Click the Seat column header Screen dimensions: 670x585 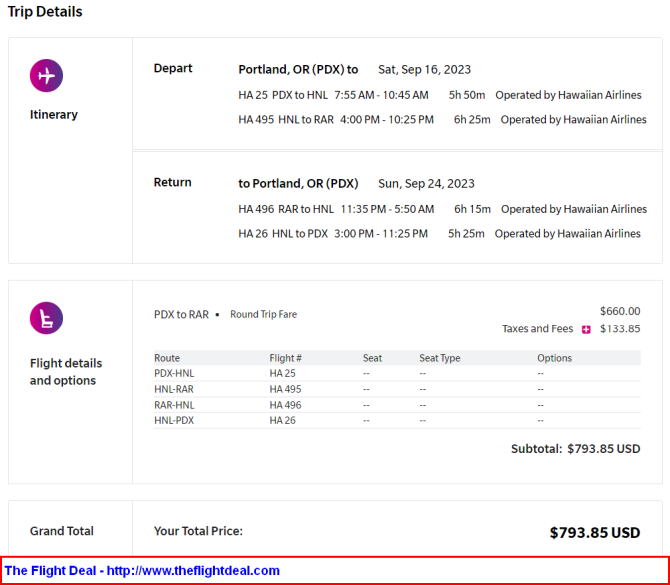pos(372,358)
